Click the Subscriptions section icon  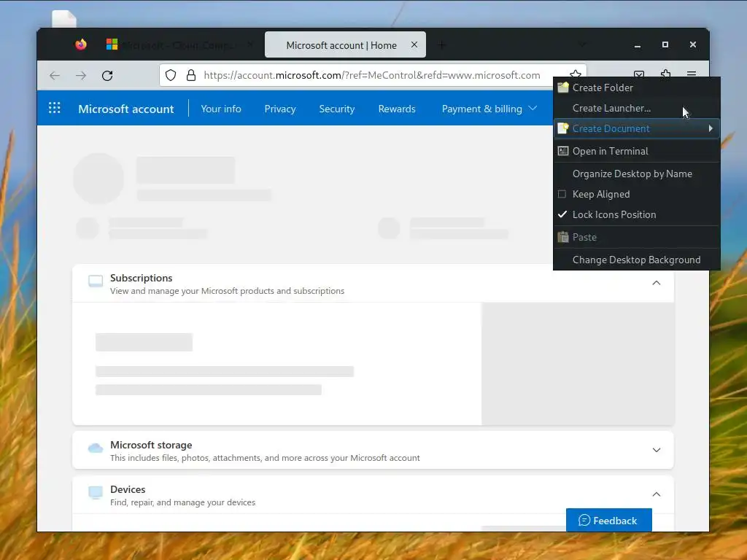coord(96,281)
